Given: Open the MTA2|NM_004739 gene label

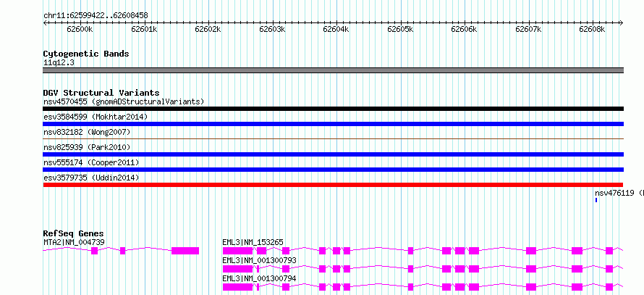Looking at the screenshot, I should 74,242.
